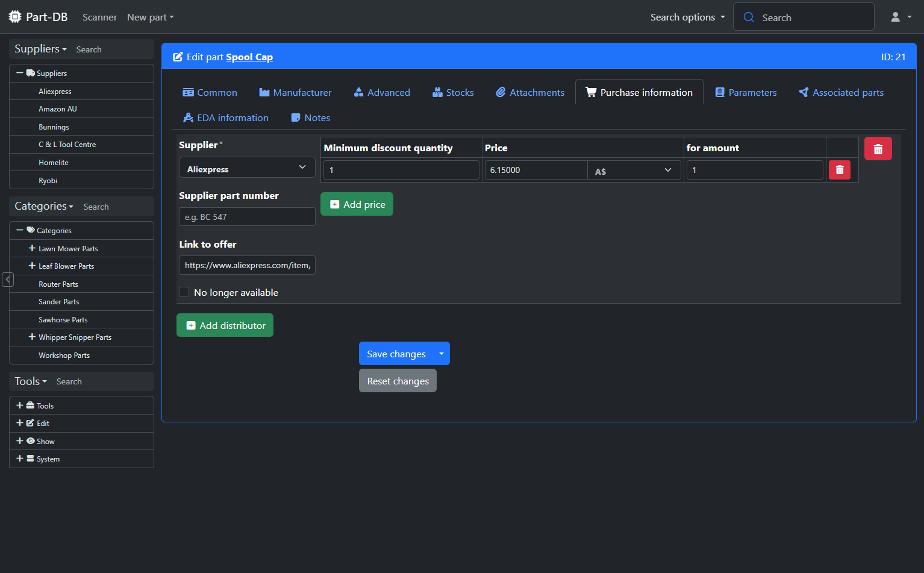
Task: Open the Search options dropdown
Action: point(688,17)
